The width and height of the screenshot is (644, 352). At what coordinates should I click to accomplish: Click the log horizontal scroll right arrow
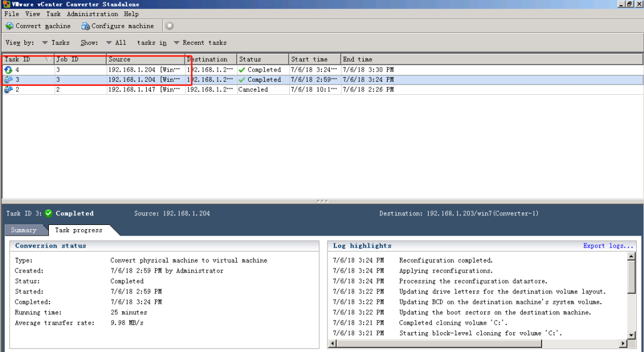pos(624,344)
